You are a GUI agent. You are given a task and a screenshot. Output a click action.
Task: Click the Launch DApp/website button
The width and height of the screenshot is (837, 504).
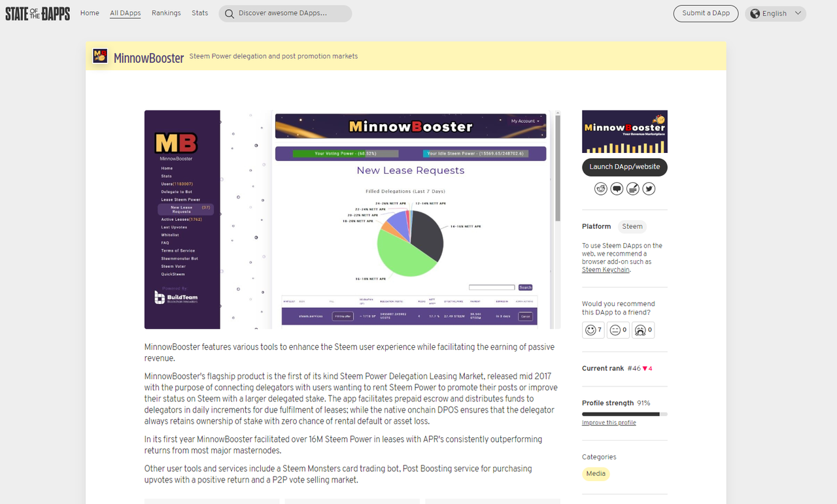tap(624, 167)
